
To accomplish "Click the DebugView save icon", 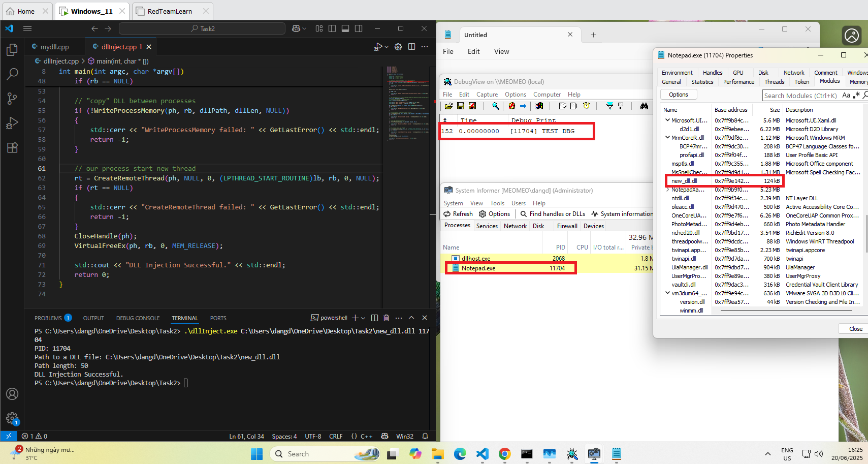I will 461,106.
